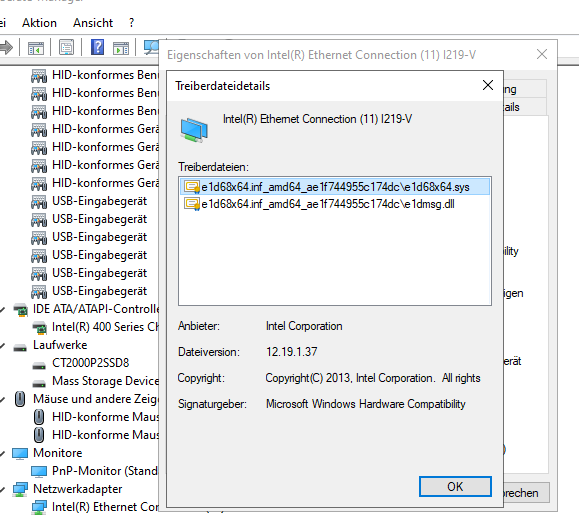The height and width of the screenshot is (518, 579).
Task: Select Mäuse und andere Zeigegeräte entry
Action: tap(96, 399)
